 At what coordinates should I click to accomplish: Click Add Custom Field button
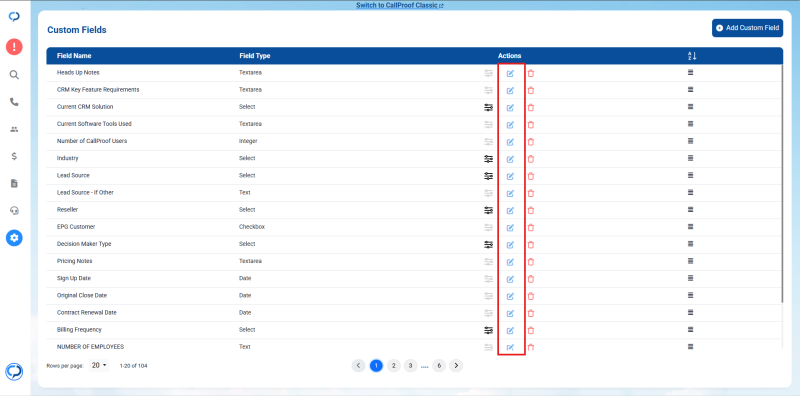(747, 28)
